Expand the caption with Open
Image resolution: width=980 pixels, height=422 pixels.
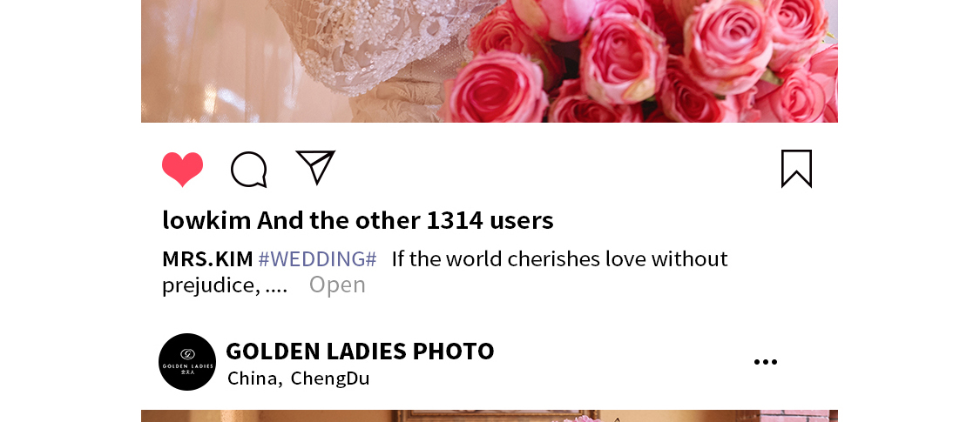[337, 285]
